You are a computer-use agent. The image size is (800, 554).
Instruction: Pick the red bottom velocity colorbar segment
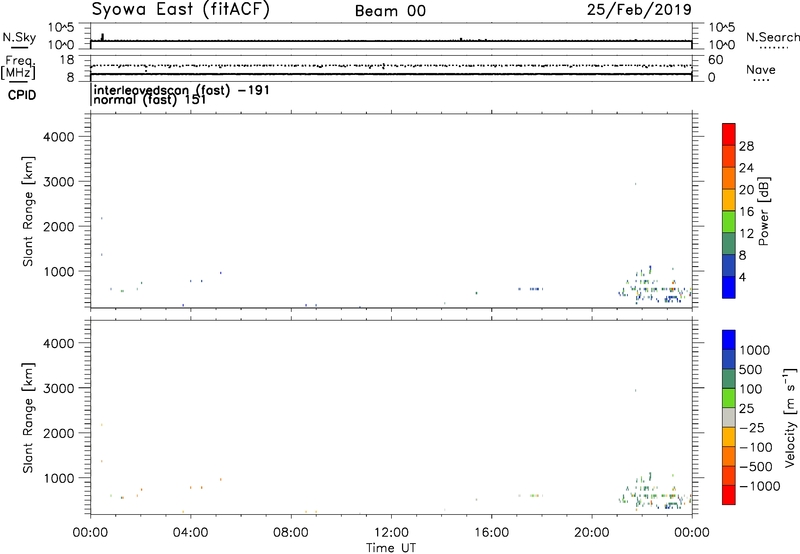point(729,495)
